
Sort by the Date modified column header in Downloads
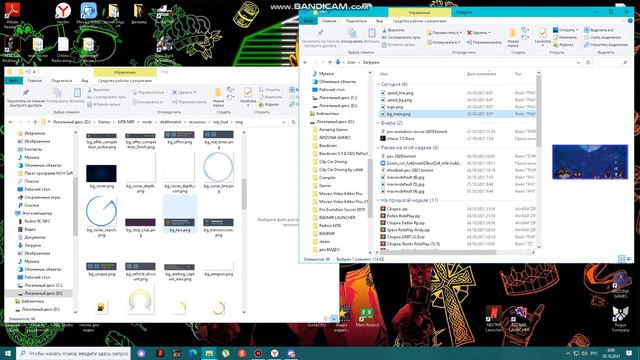(482, 74)
